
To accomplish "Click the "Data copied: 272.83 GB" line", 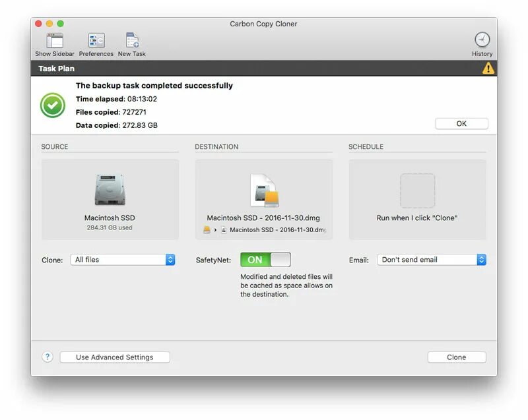I will click(117, 125).
